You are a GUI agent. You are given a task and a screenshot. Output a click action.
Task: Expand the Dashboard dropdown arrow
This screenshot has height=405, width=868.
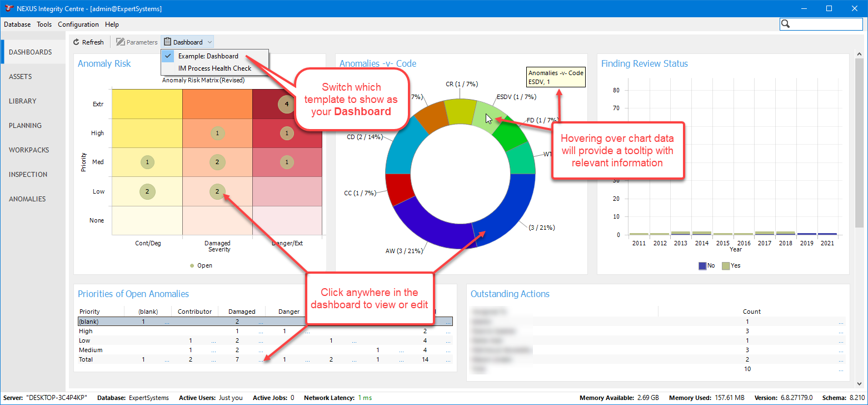pyautogui.click(x=209, y=42)
